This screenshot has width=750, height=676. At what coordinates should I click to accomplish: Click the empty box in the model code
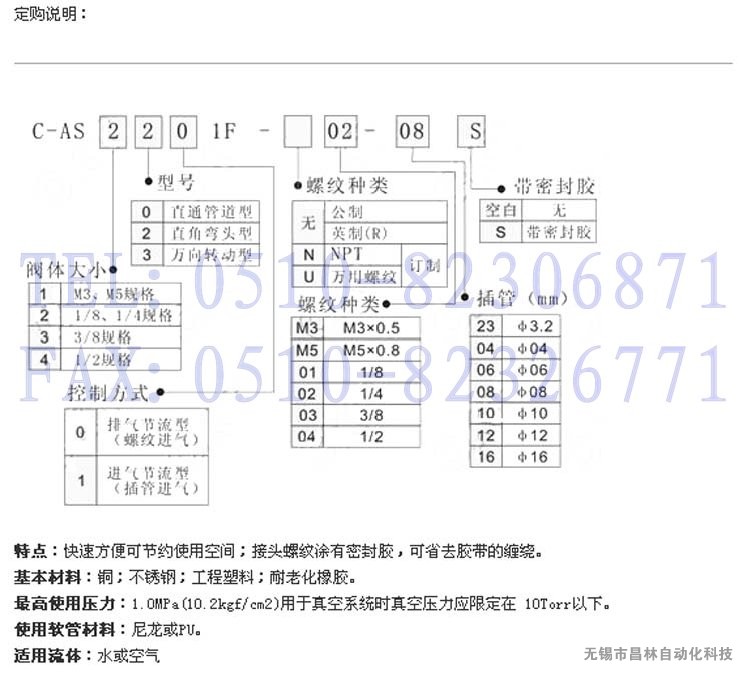(299, 130)
